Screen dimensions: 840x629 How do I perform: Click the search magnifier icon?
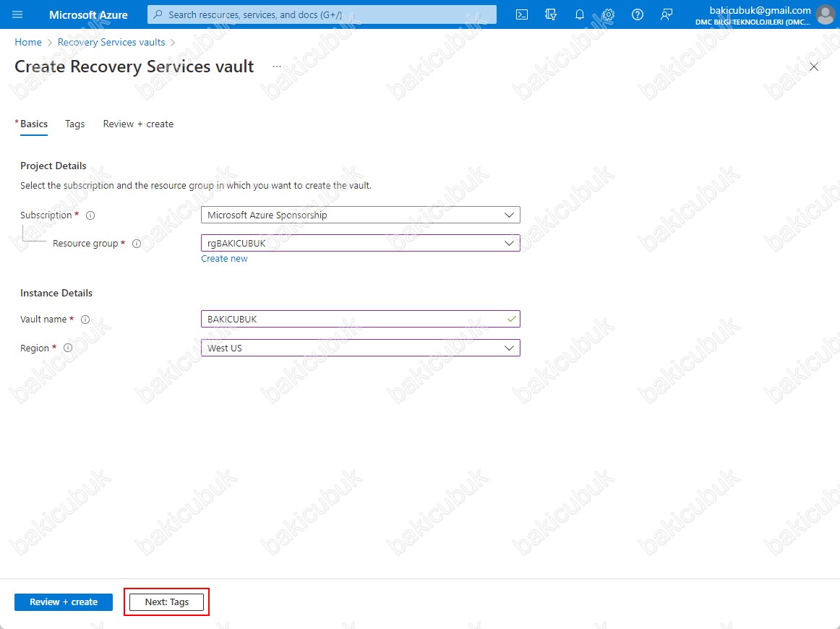158,14
